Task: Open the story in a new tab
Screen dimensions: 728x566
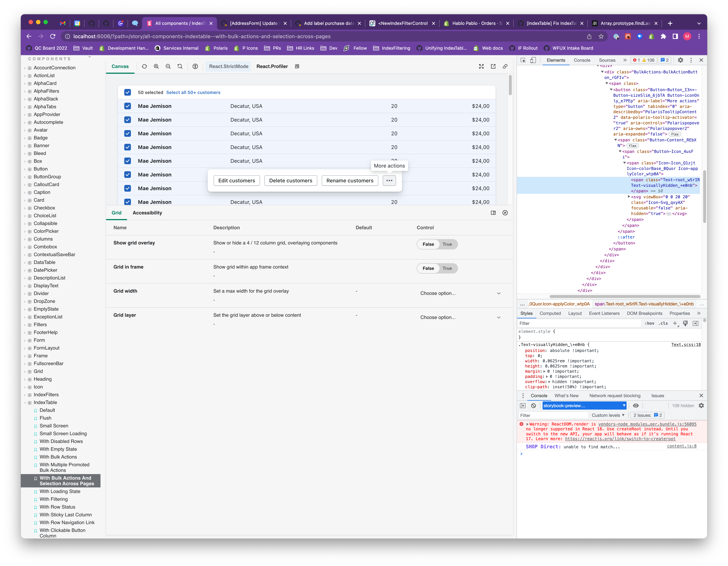Action: tap(493, 66)
